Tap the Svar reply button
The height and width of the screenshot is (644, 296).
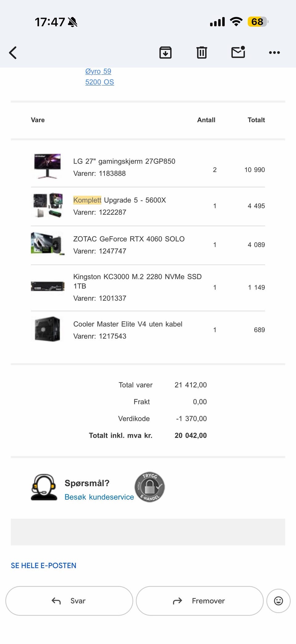[x=69, y=601]
